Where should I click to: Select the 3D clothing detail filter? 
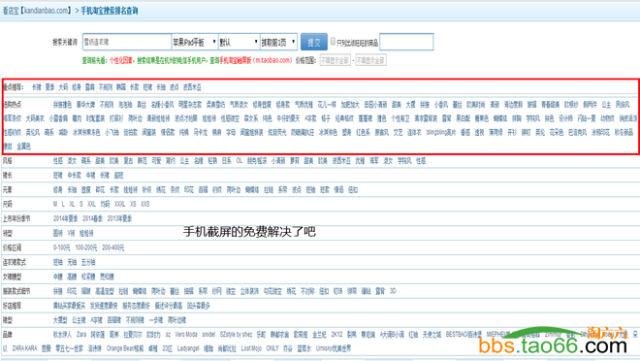click(393, 291)
